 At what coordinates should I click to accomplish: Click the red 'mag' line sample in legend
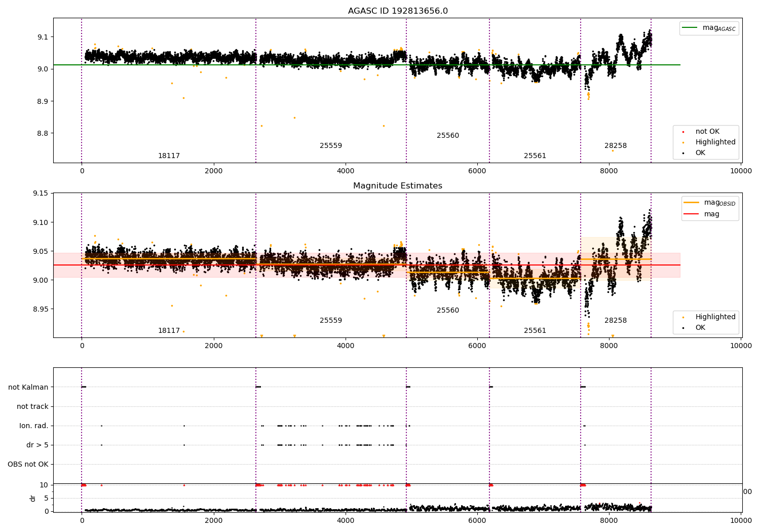tap(692, 214)
